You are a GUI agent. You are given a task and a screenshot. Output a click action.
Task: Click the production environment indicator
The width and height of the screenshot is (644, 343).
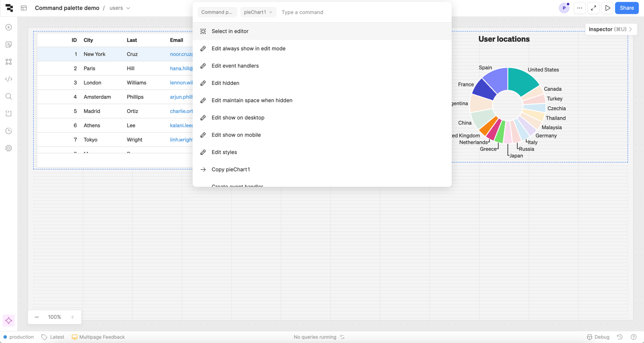[19, 337]
